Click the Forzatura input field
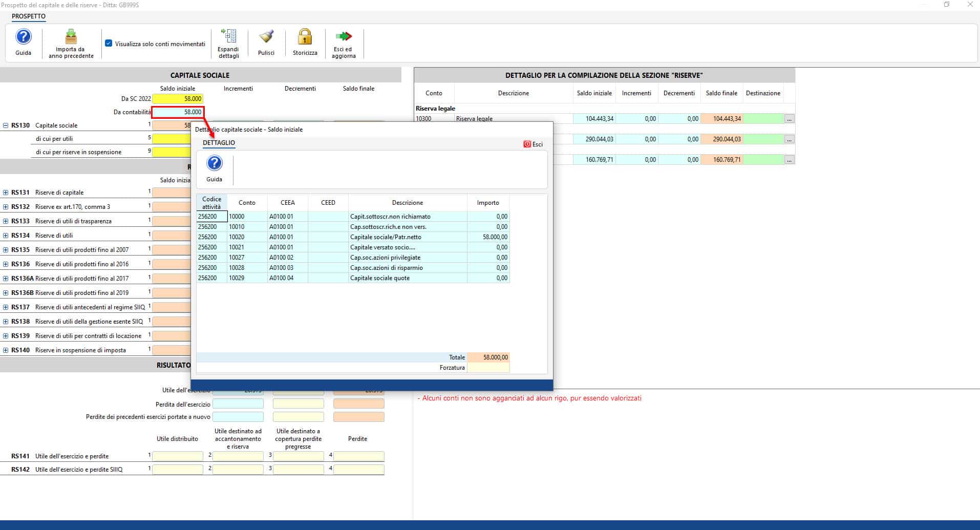 pos(488,368)
